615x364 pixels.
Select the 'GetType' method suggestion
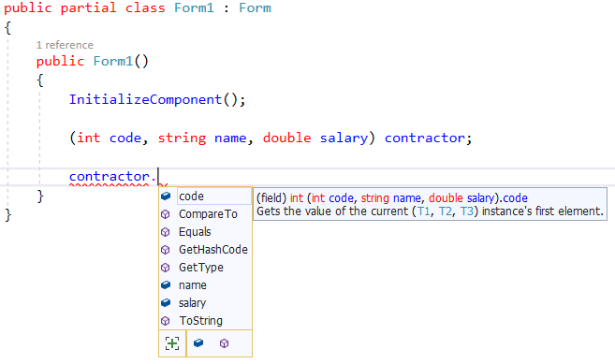coord(205,267)
